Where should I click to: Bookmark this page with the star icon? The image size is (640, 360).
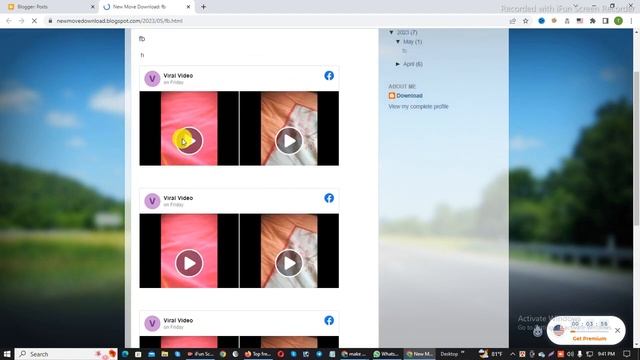point(526,21)
